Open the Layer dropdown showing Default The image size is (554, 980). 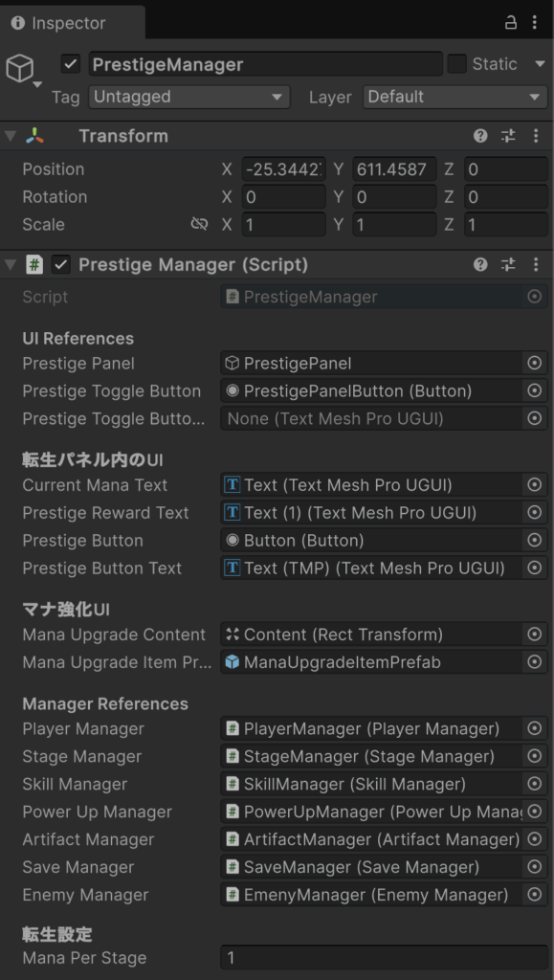click(455, 97)
